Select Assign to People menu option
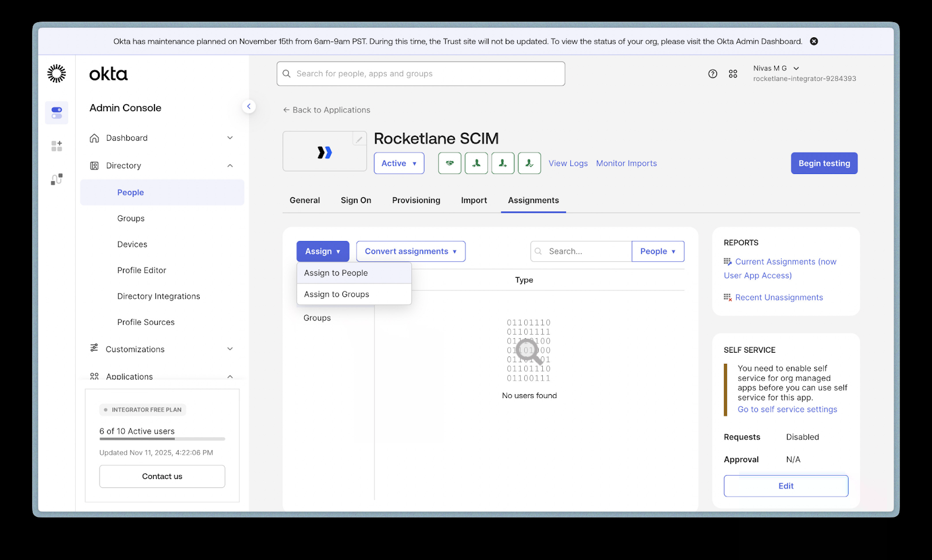The height and width of the screenshot is (560, 932). point(354,273)
